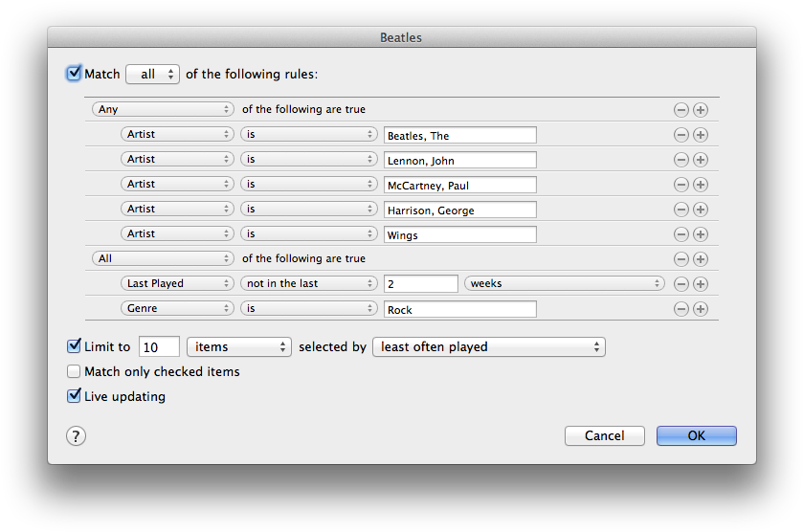Change the Artist field for Harrison, George

177,209
